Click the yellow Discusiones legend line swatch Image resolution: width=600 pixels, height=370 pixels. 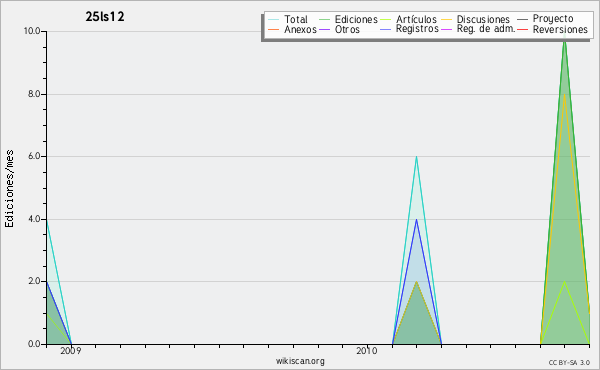point(447,19)
